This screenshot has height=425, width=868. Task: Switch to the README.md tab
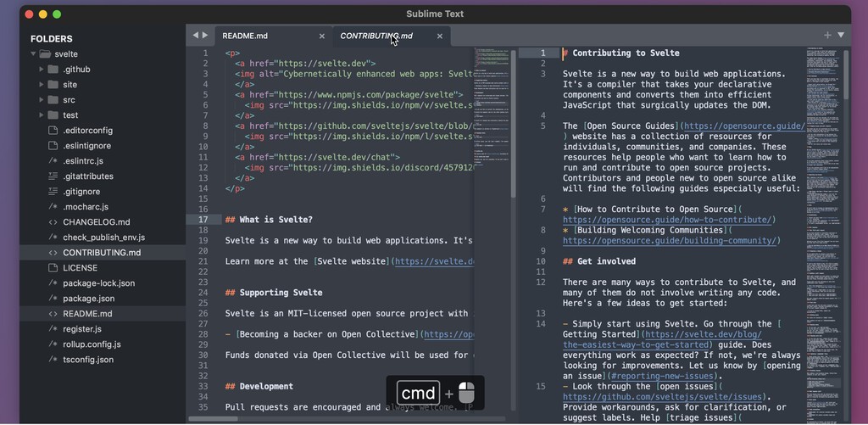point(274,36)
